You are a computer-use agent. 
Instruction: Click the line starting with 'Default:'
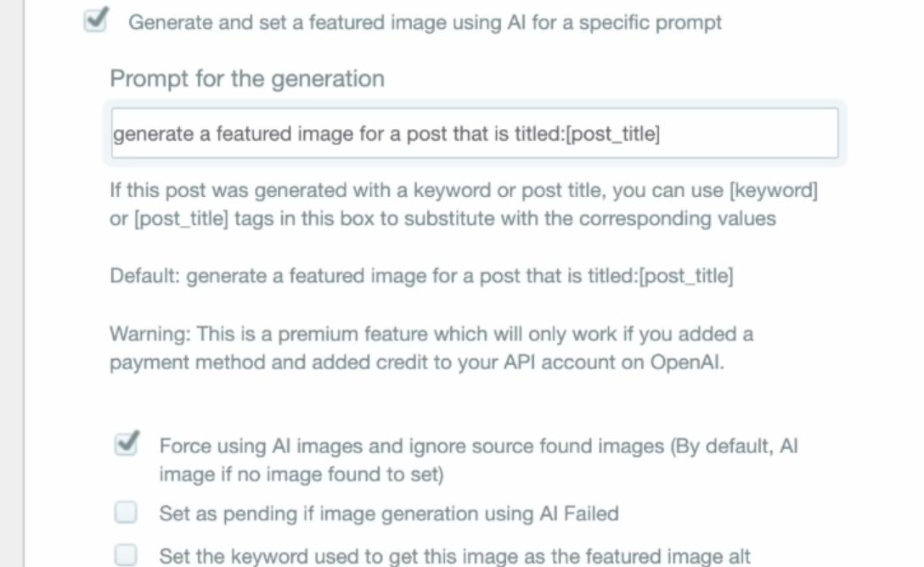[421, 276]
